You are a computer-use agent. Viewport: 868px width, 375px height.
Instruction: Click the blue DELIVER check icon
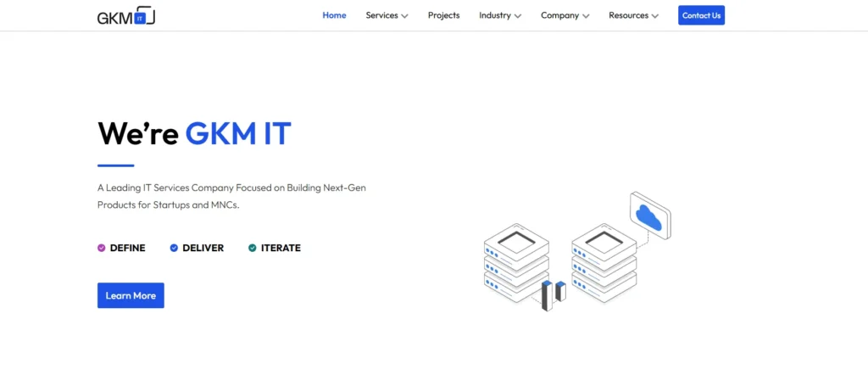174,248
